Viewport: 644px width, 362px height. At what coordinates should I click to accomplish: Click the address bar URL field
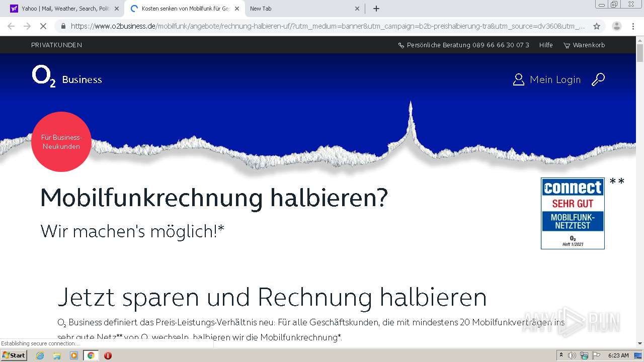(x=327, y=26)
